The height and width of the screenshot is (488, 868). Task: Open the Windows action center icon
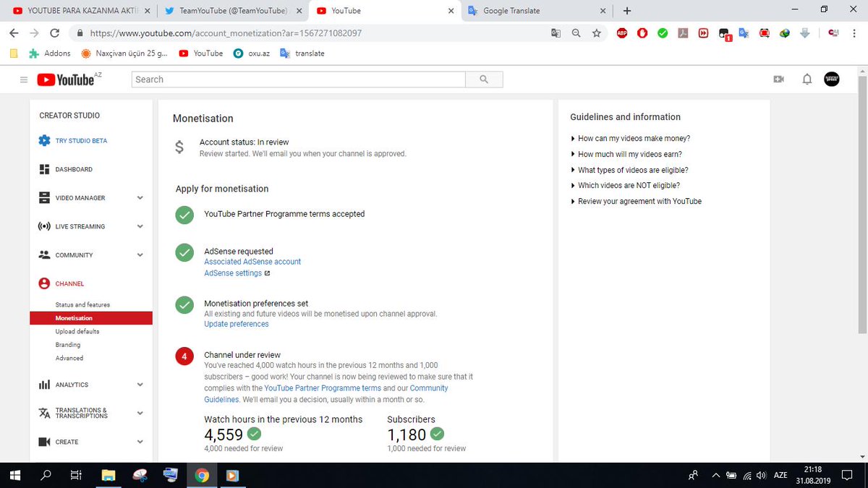pyautogui.click(x=847, y=476)
